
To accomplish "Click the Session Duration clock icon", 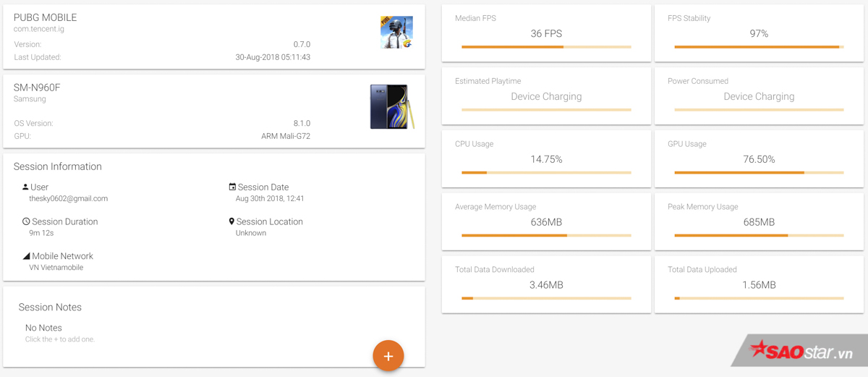I will 26,221.
